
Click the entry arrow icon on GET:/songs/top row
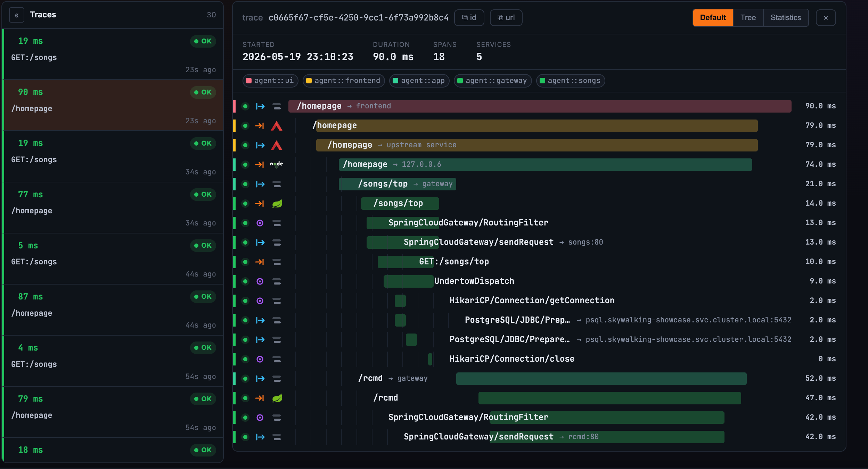(260, 262)
